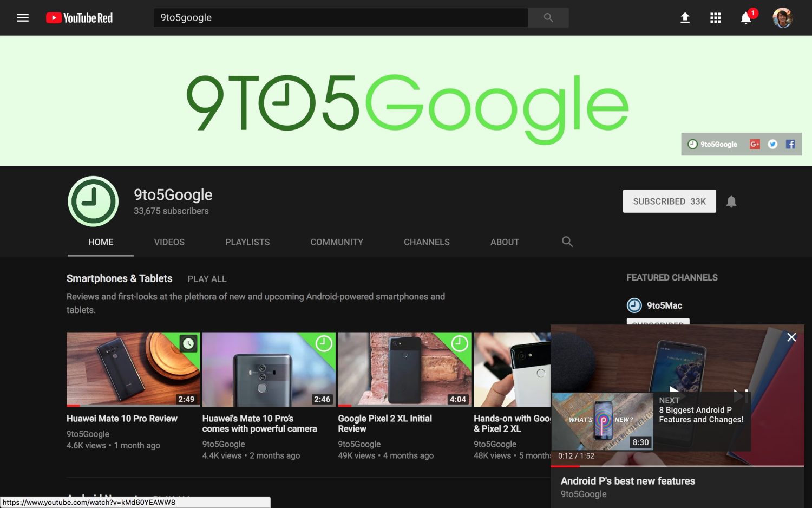Click 0:12 / 1:52 time display in miniplayer
Image resolution: width=812 pixels, height=508 pixels.
tap(576, 456)
